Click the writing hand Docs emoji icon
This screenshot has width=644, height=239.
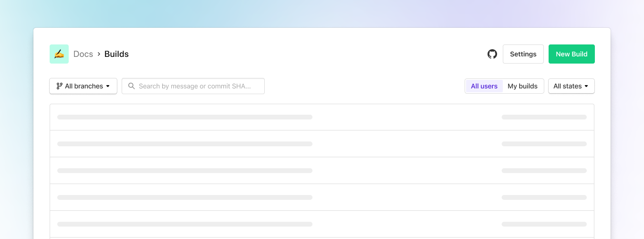pos(59,54)
